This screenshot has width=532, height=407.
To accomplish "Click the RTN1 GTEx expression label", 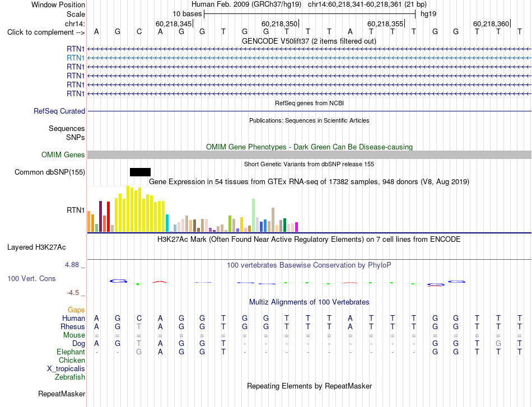I will coord(76,210).
